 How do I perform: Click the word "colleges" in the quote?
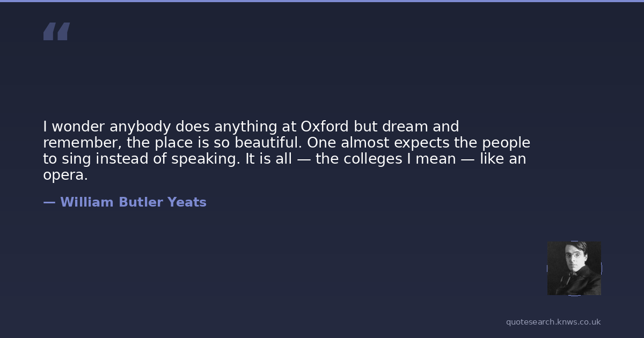point(371,159)
